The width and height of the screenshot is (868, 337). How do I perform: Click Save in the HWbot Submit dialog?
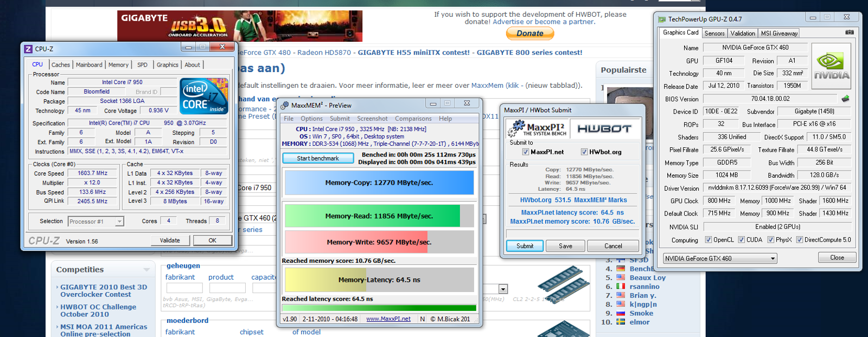[565, 246]
